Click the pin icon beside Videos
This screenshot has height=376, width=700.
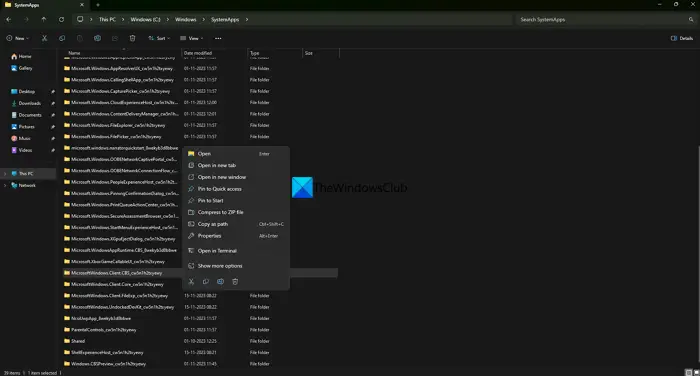coord(53,150)
